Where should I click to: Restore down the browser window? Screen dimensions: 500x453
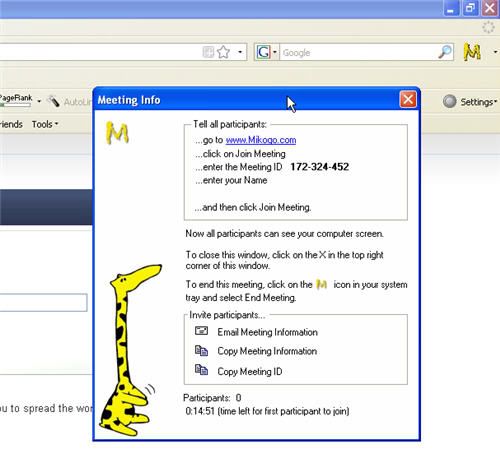(470, 8)
